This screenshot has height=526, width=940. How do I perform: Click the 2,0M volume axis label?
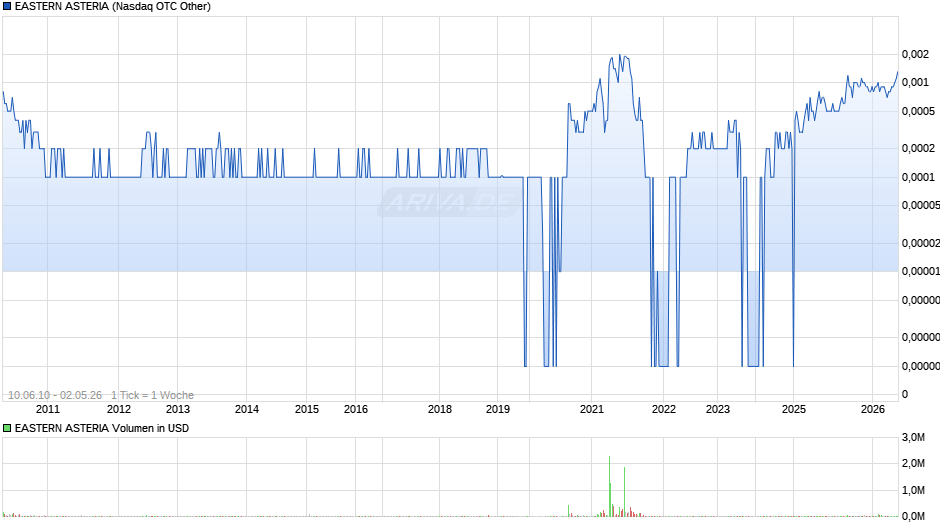click(x=913, y=463)
